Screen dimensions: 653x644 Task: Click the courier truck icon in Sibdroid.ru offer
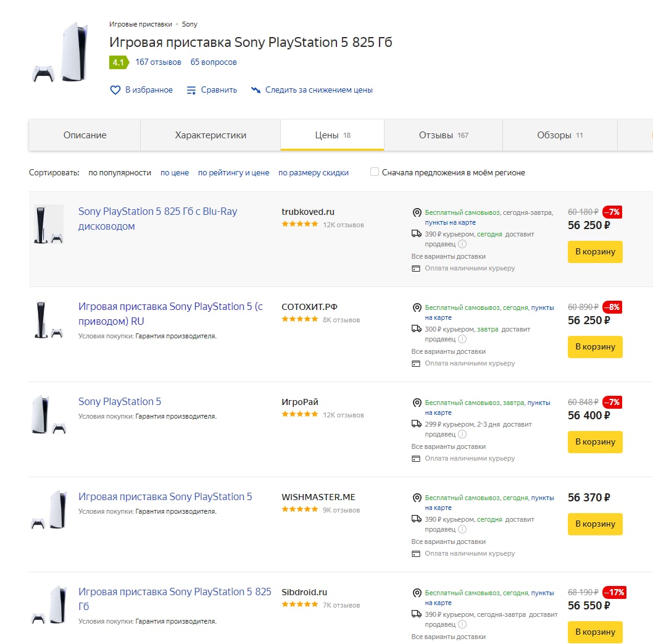(417, 614)
